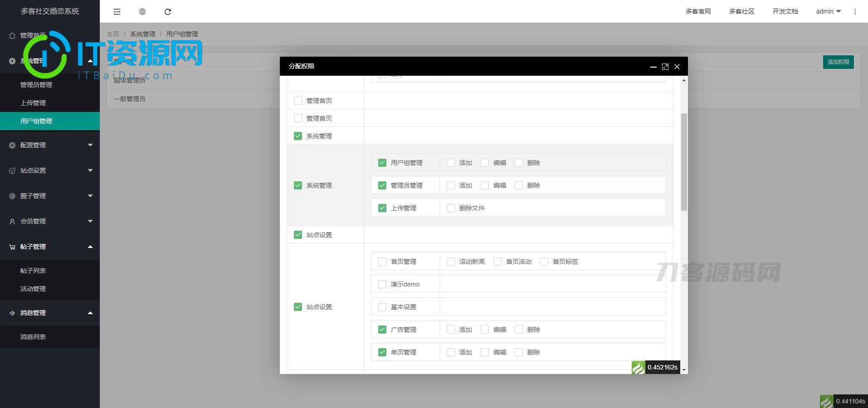Check 添加 in the 广告管理 row
The width and height of the screenshot is (868, 408).
[x=451, y=330]
